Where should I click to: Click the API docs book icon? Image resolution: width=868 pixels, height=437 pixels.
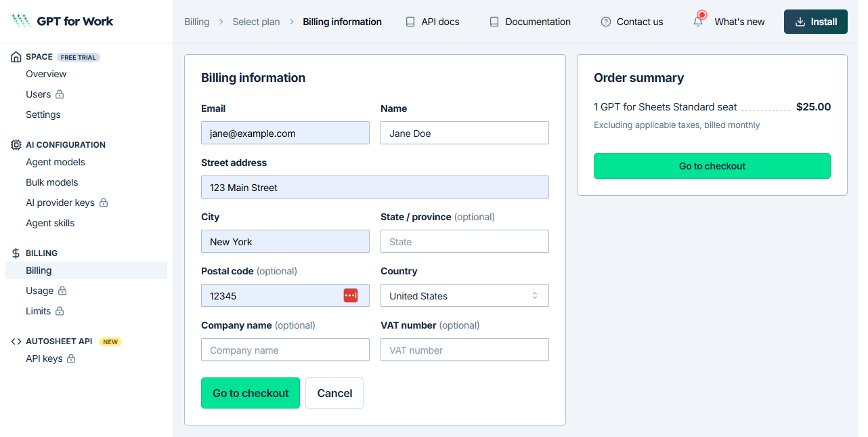[x=410, y=22]
